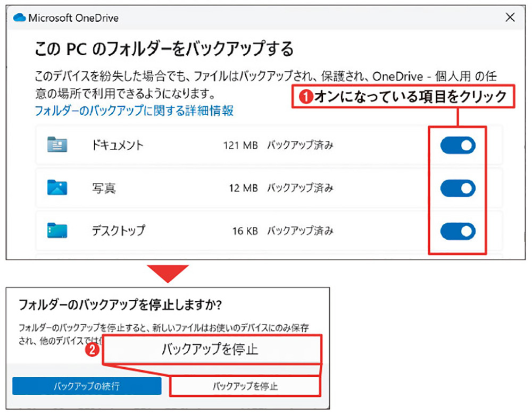The image size is (532, 415).
Task: Select the デスクトップ folder name
Action: pos(119,231)
